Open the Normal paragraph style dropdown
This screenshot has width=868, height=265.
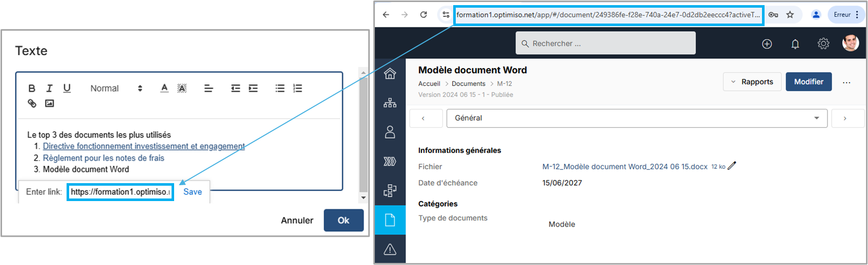[x=116, y=89]
